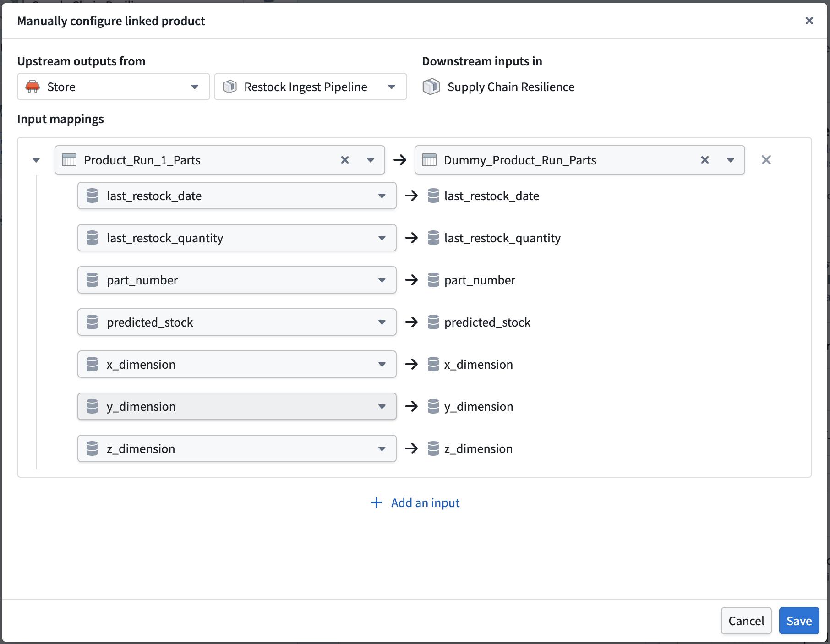Clear the Dummy_Product_Run_Parts selection
The height and width of the screenshot is (644, 830).
click(x=705, y=160)
